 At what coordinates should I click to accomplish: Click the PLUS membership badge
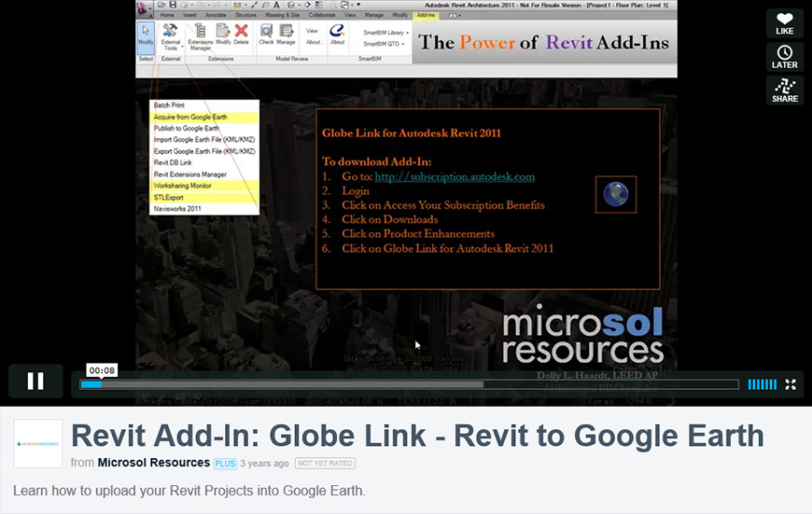click(225, 464)
